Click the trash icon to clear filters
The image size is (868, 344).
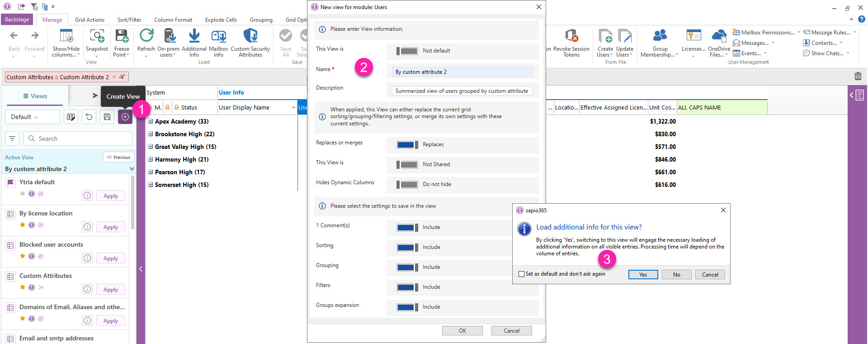(x=858, y=76)
